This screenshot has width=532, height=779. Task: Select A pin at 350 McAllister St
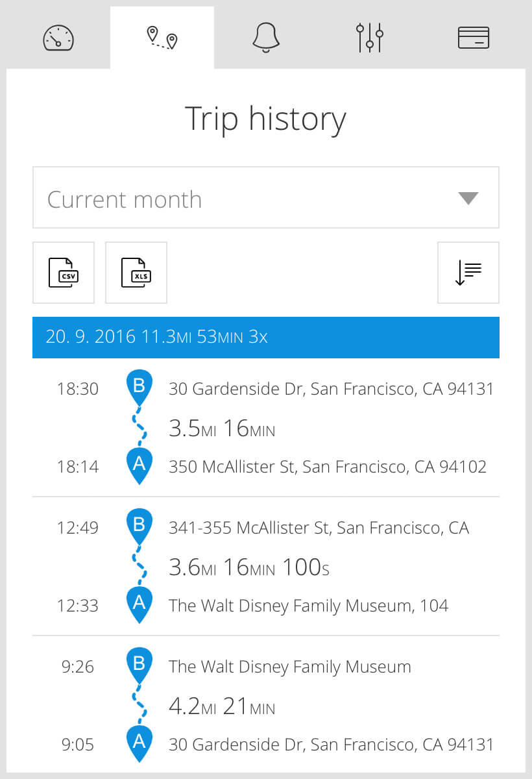(x=139, y=465)
